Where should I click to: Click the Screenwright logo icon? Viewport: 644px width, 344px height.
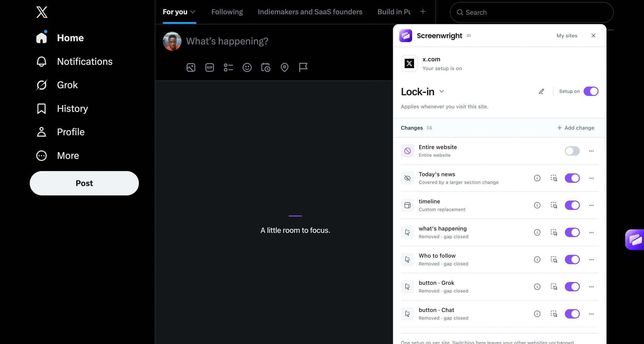point(405,36)
